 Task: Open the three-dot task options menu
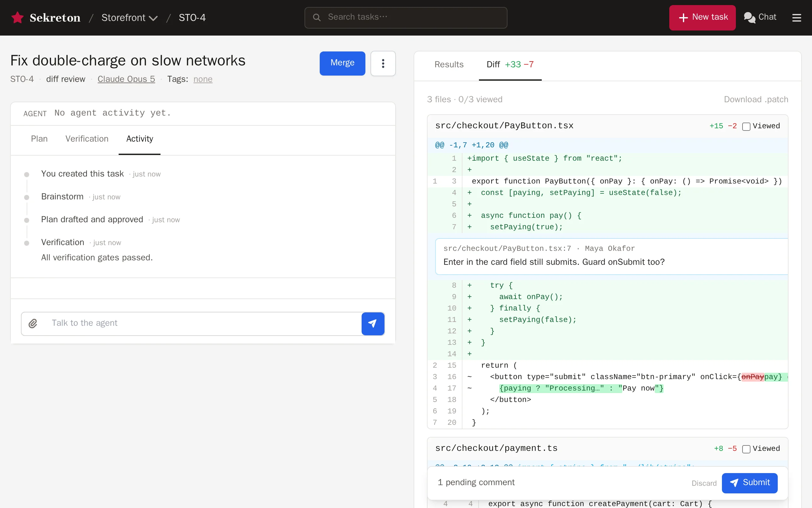(x=383, y=63)
